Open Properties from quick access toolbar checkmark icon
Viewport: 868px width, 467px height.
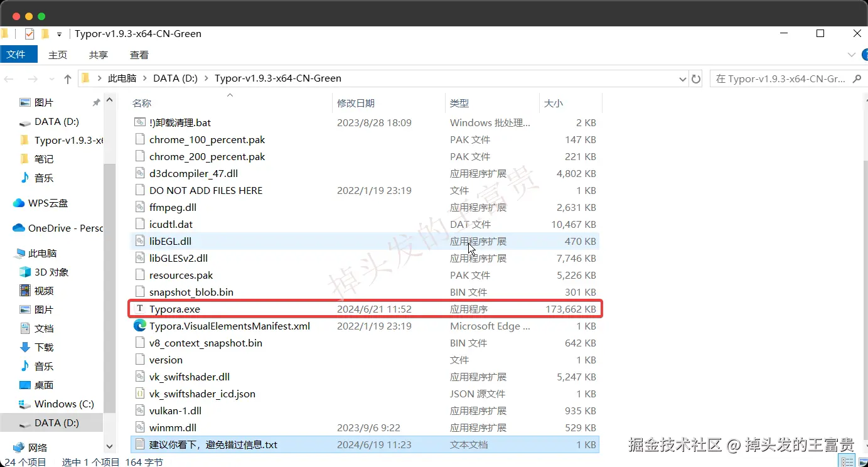pos(29,34)
